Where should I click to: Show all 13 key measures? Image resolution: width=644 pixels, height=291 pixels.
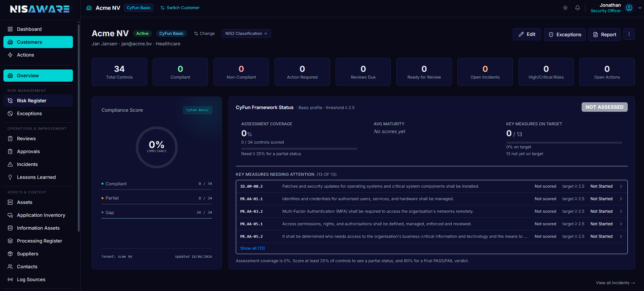click(x=252, y=248)
